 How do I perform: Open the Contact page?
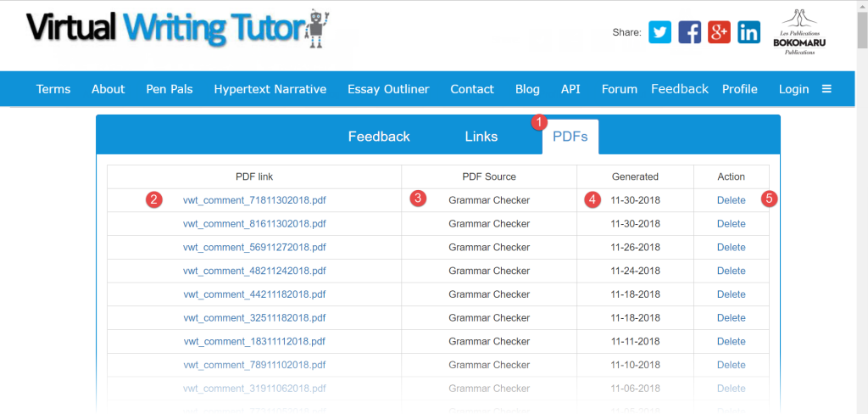pos(472,89)
